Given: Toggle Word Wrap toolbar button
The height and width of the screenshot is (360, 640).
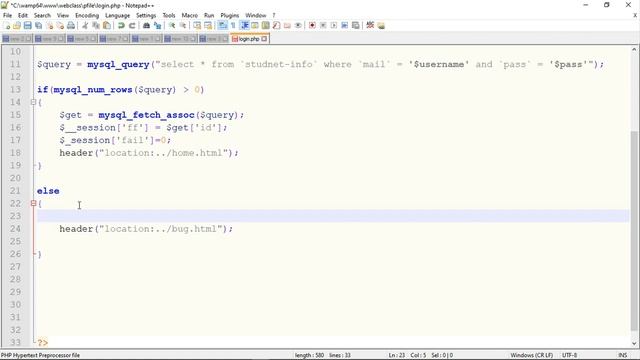Looking at the screenshot, I should [x=222, y=25].
